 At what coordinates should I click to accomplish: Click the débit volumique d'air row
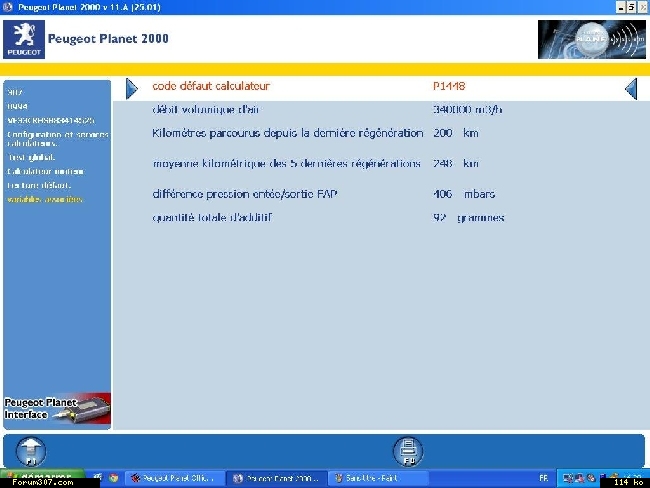point(327,109)
